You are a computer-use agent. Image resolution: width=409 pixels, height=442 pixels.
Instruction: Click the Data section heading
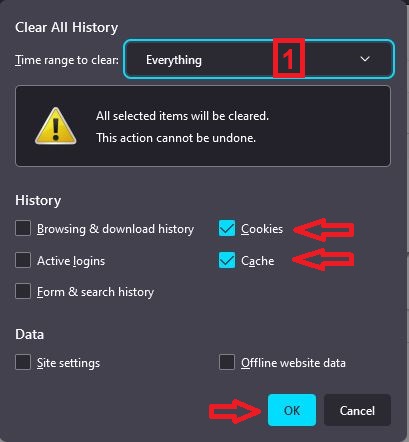(29, 334)
